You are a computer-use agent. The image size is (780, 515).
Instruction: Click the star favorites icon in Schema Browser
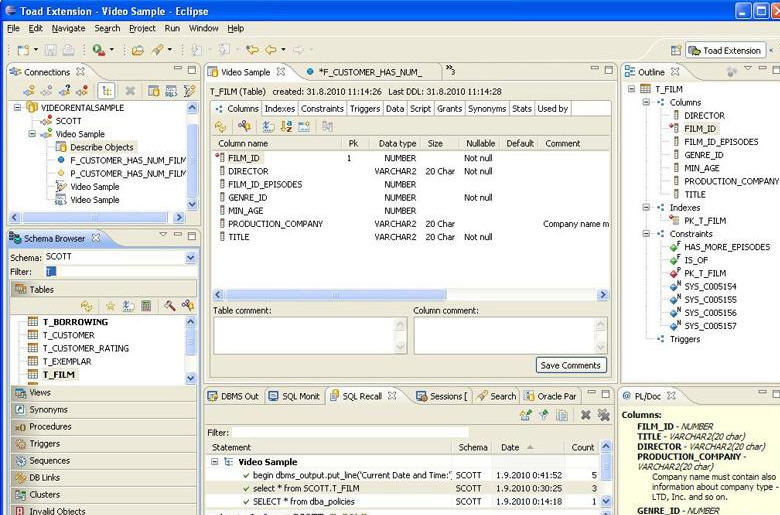click(x=110, y=306)
